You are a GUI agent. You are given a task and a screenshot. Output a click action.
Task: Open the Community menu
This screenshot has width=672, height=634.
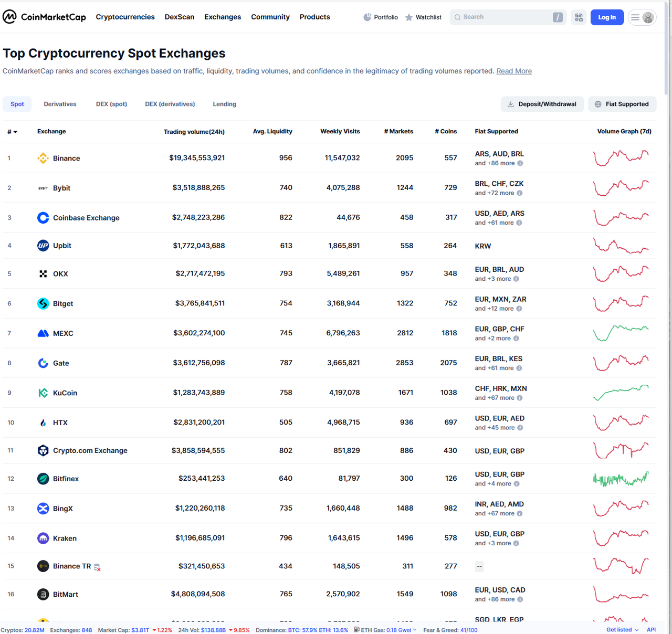tap(270, 17)
